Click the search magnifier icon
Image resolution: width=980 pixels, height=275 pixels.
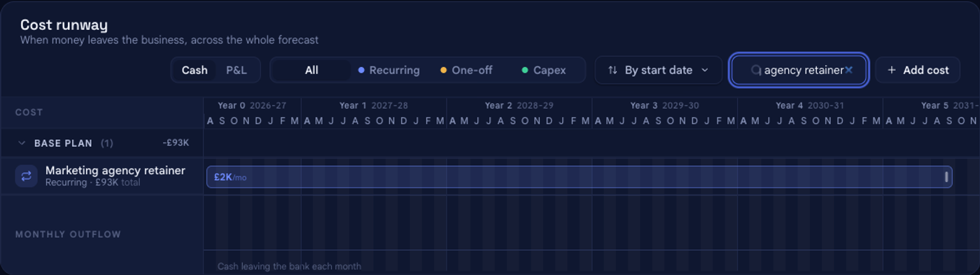756,70
